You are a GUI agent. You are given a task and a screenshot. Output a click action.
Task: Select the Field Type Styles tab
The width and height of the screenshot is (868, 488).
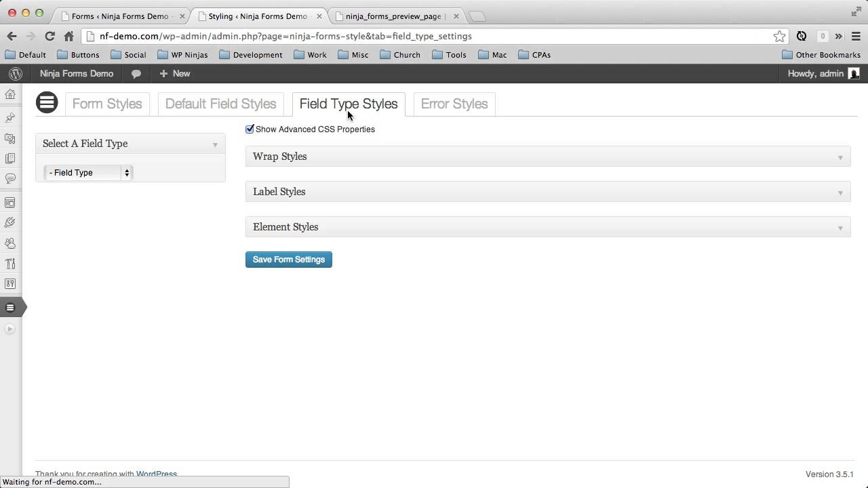349,104
